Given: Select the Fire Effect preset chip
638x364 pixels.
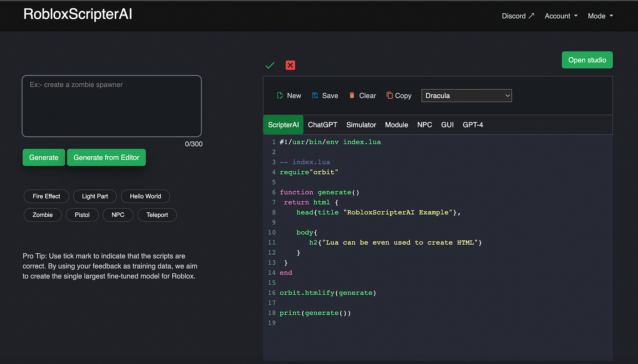Looking at the screenshot, I should click(46, 196).
